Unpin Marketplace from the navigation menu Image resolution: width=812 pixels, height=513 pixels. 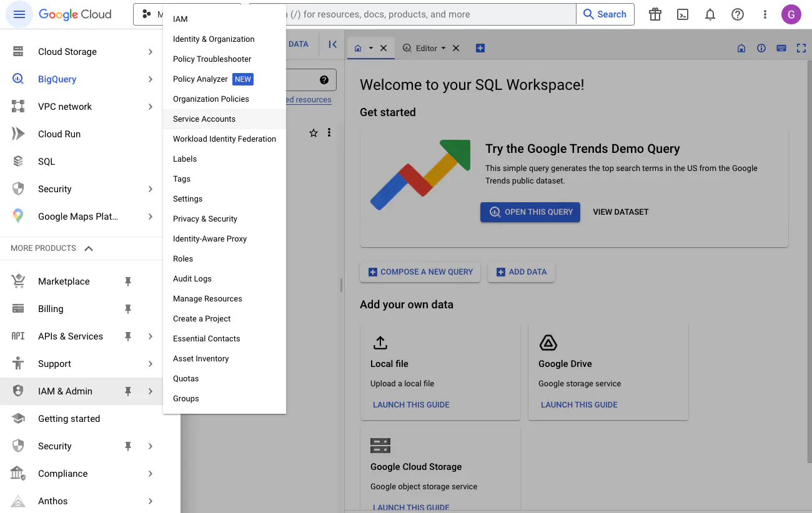coord(128,281)
